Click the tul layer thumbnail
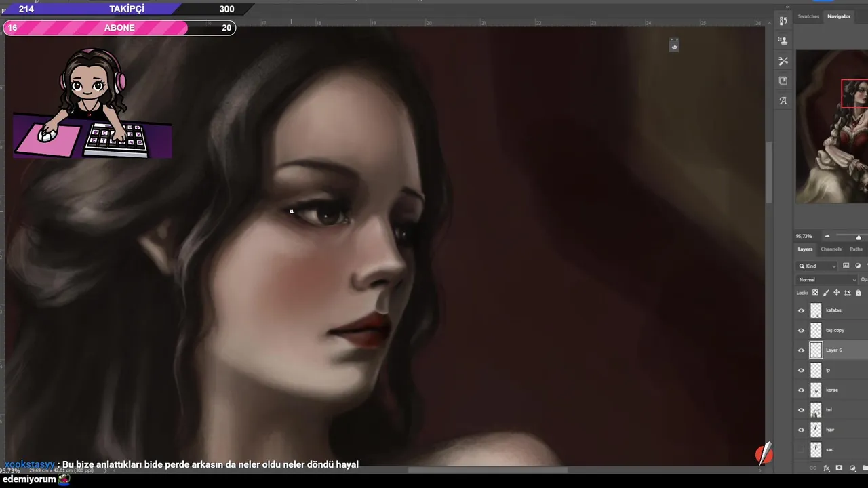Screen dimensions: 868x488 click(x=816, y=410)
